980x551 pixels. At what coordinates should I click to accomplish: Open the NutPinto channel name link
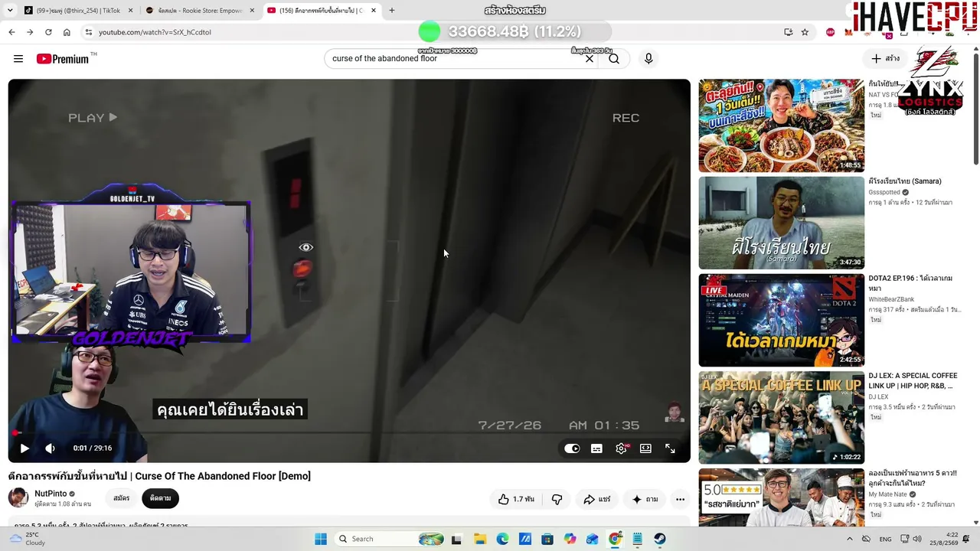pyautogui.click(x=51, y=494)
